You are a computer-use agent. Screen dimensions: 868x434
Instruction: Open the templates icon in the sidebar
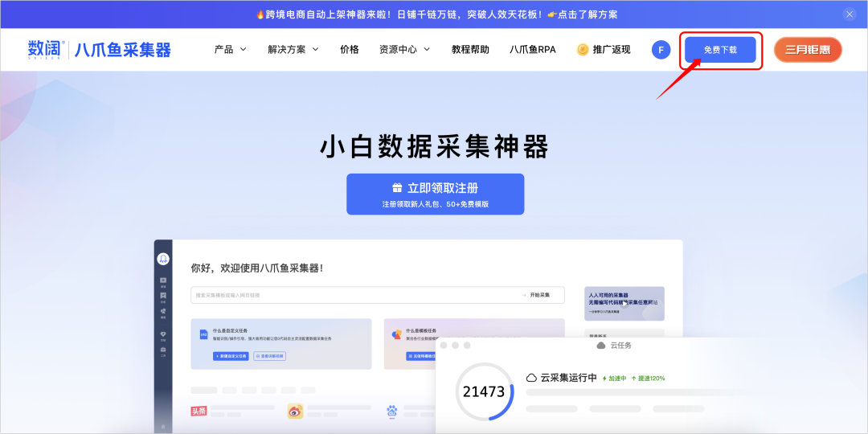(x=162, y=313)
